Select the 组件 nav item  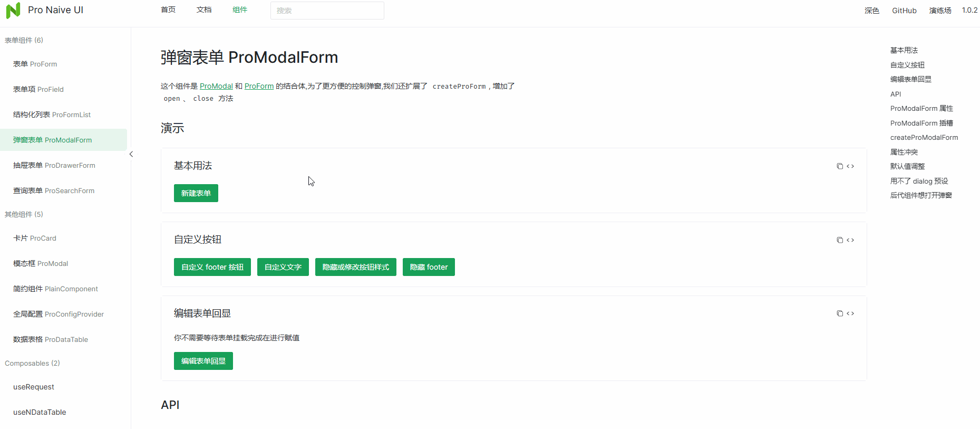[240, 10]
